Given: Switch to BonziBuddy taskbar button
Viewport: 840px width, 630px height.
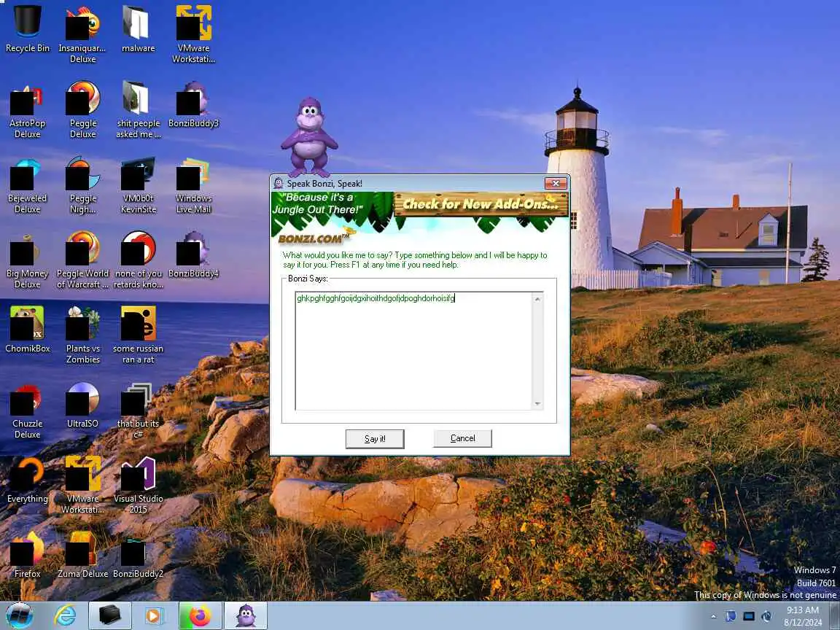Looking at the screenshot, I should [x=246, y=616].
